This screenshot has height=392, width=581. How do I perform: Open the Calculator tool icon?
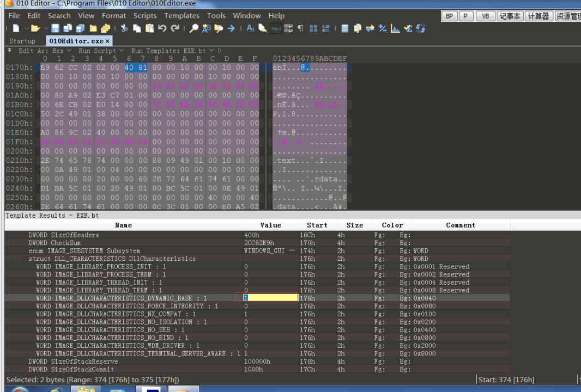pos(344,28)
